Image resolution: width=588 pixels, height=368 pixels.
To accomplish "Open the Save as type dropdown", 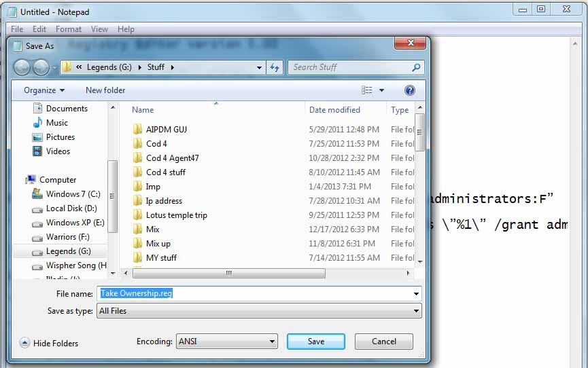I will tap(259, 311).
